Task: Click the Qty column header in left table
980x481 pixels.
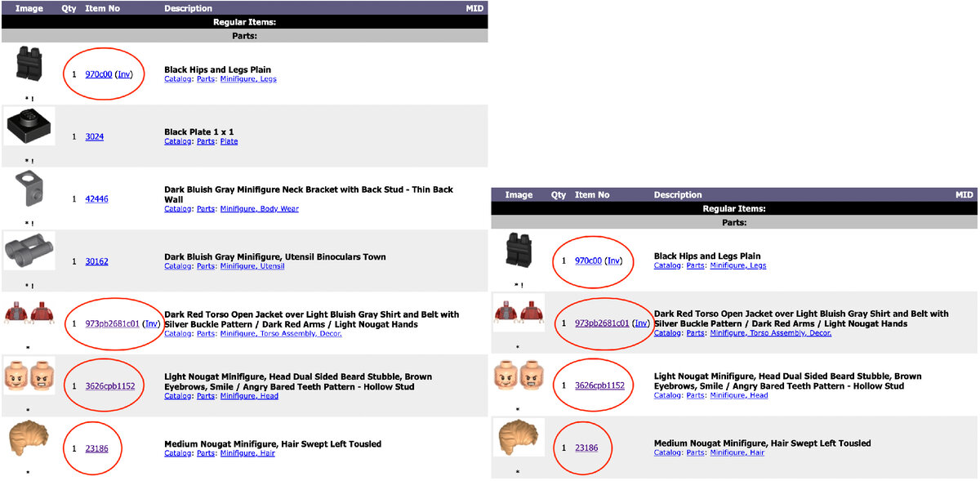Action: tap(69, 8)
